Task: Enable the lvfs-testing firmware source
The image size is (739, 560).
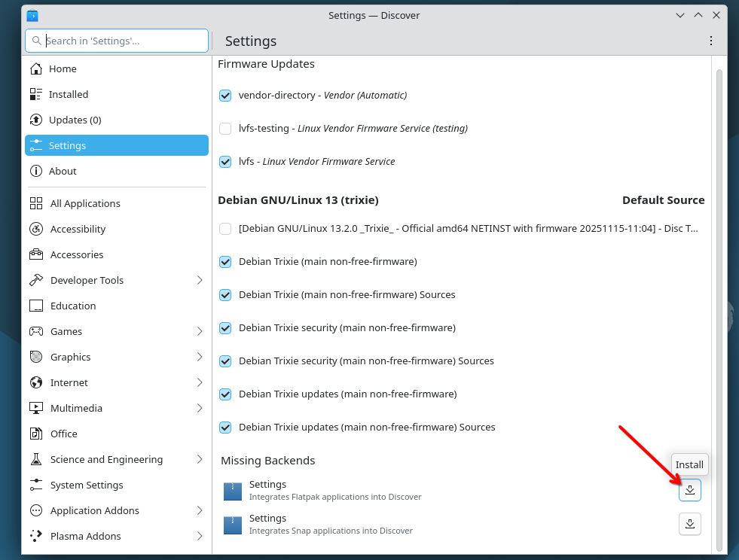Action: (x=225, y=129)
